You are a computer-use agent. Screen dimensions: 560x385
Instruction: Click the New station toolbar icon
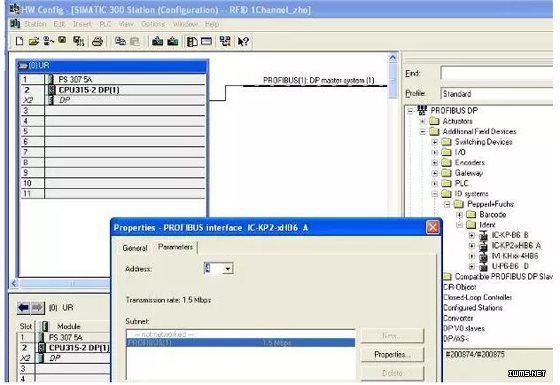point(20,41)
